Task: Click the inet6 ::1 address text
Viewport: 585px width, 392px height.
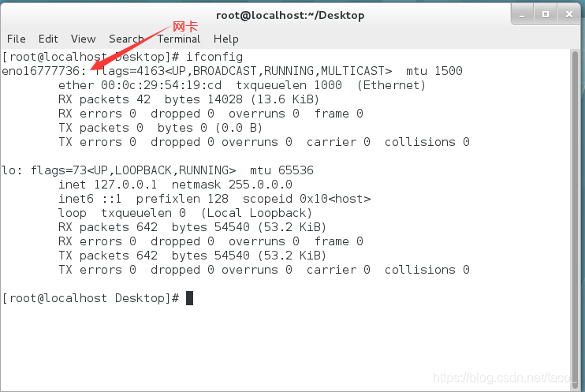Action: click(x=90, y=199)
